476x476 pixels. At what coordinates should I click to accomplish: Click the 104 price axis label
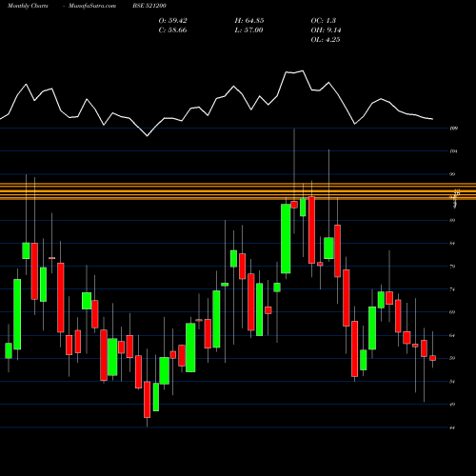click(454, 151)
